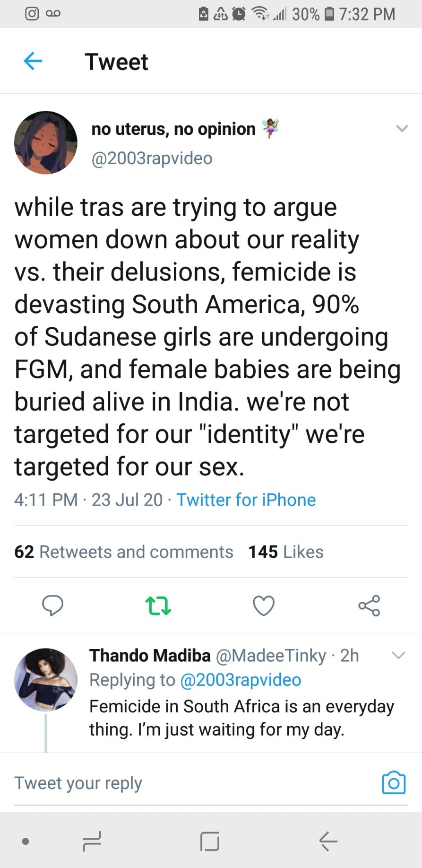Tap the Instagram notification icon

pyautogui.click(x=32, y=14)
